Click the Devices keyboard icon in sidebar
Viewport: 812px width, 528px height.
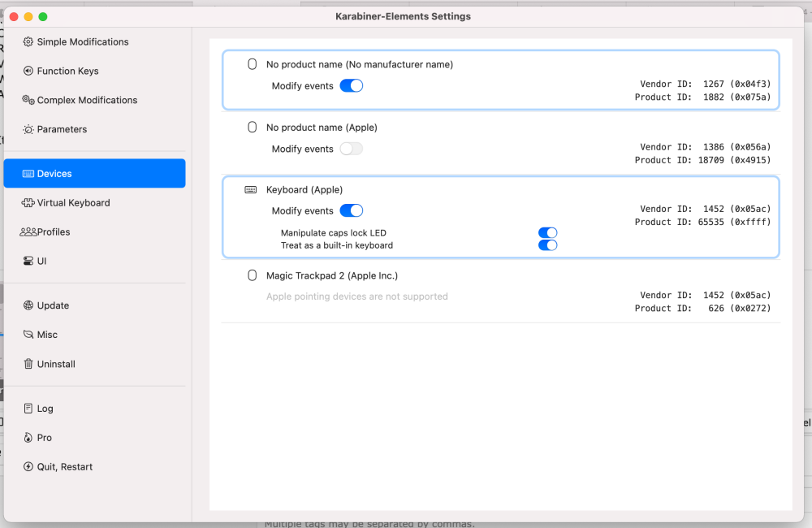click(28, 174)
